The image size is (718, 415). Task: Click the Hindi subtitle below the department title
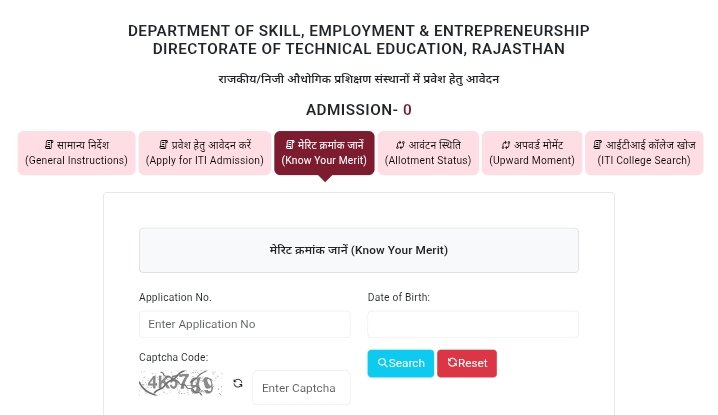(x=359, y=79)
